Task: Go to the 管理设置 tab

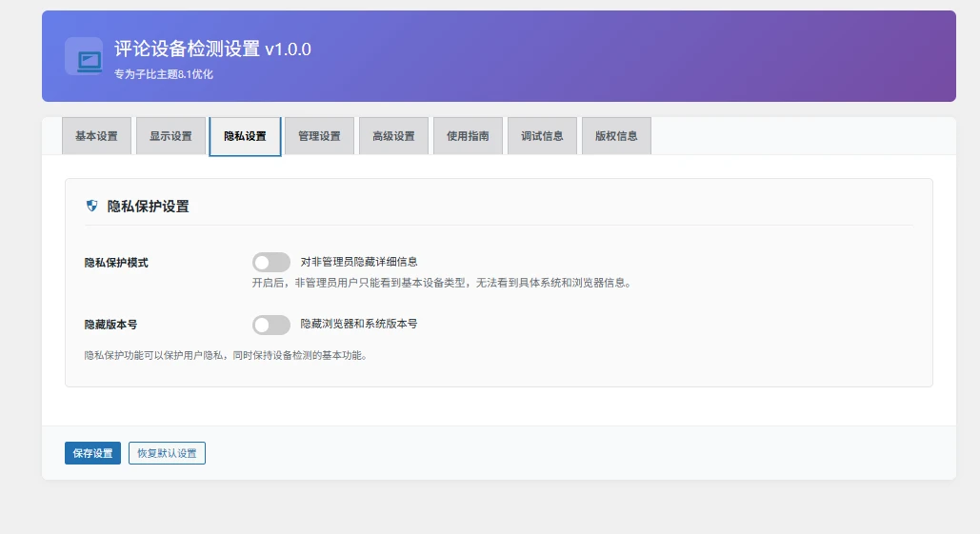Action: coord(319,136)
